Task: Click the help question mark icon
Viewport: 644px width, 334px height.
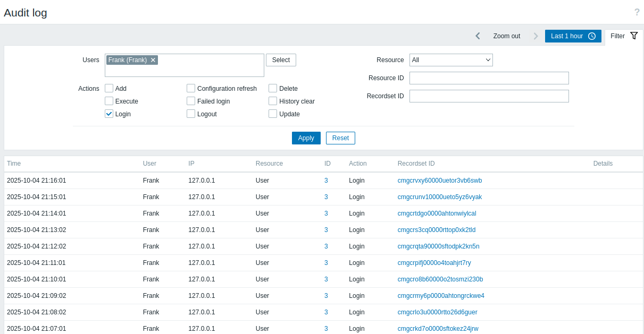Action: (637, 12)
